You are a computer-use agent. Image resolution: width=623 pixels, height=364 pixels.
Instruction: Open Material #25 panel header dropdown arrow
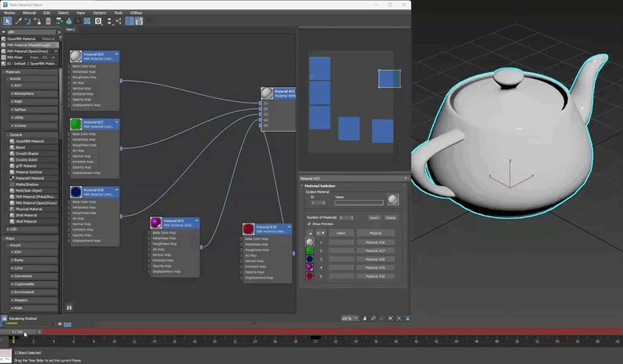(x=406, y=178)
